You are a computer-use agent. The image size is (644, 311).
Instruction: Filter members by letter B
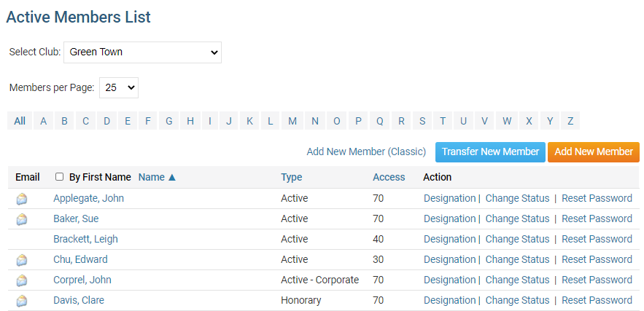(64, 121)
